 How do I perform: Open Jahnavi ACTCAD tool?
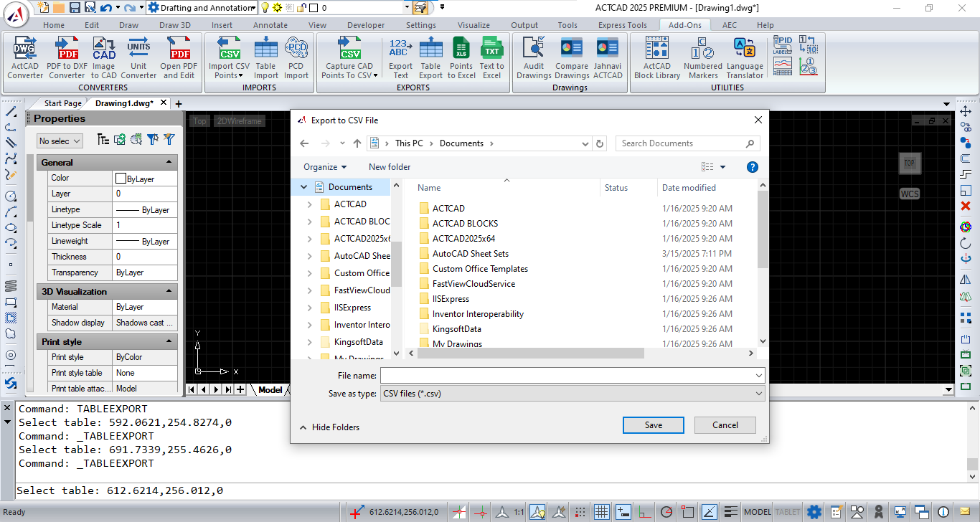[608, 57]
